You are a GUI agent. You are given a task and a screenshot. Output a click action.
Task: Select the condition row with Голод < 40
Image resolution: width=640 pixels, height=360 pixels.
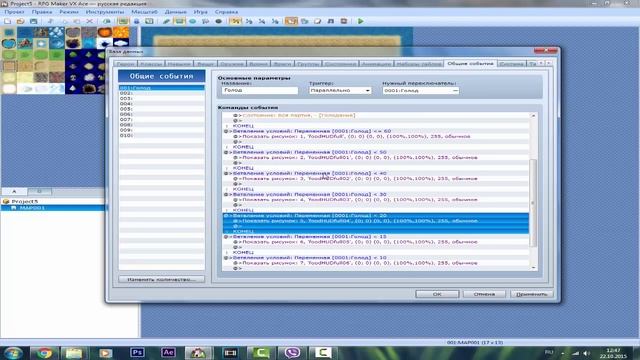376,173
